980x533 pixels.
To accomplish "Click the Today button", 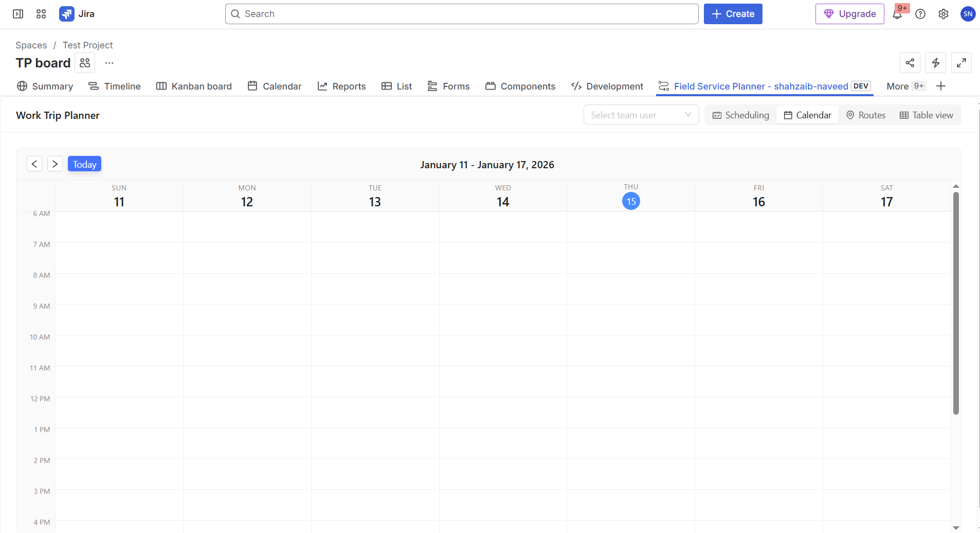I will click(84, 164).
